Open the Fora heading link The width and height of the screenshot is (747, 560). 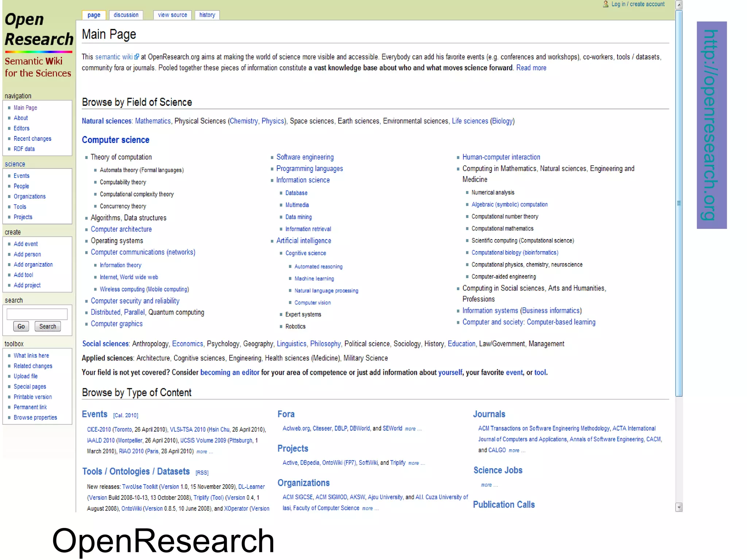coord(286,414)
